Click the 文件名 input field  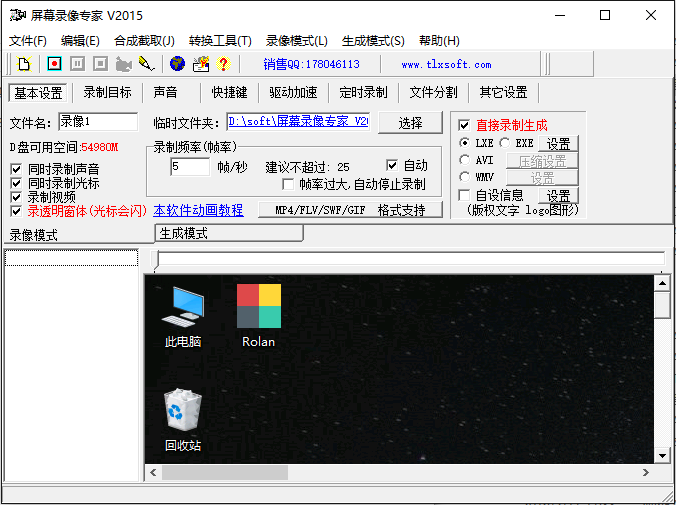click(98, 122)
